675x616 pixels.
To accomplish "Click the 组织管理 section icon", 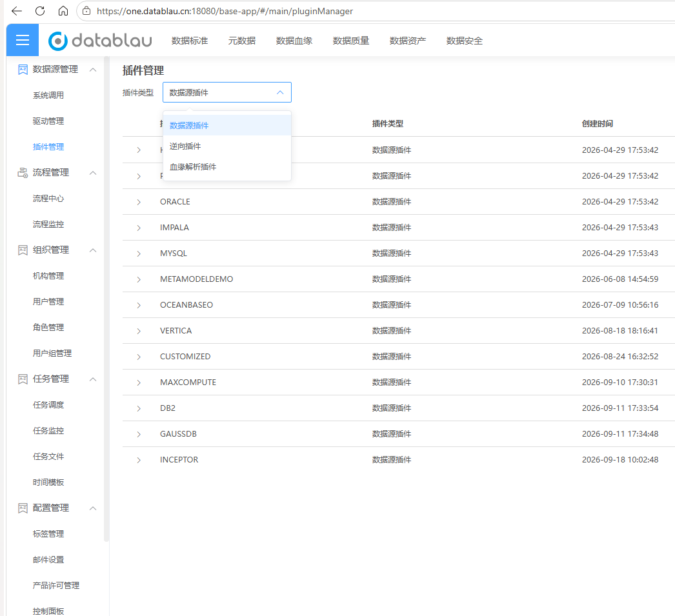I will pos(23,250).
